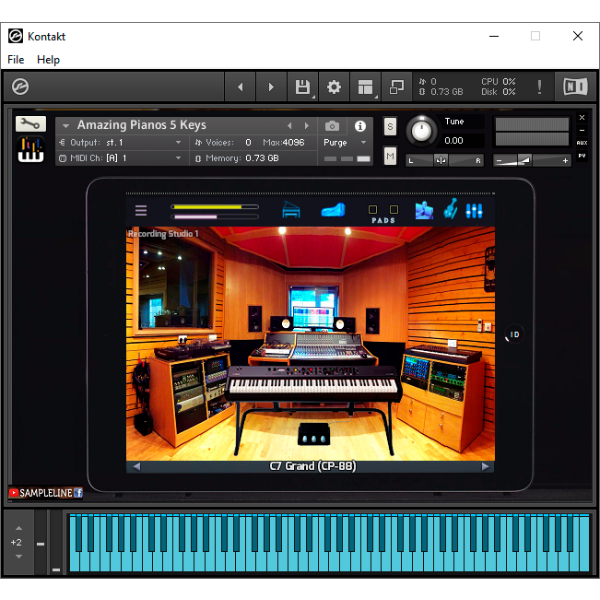The image size is (600, 600).
Task: Switch to previous piano with left arrow
Action: [x=136, y=466]
